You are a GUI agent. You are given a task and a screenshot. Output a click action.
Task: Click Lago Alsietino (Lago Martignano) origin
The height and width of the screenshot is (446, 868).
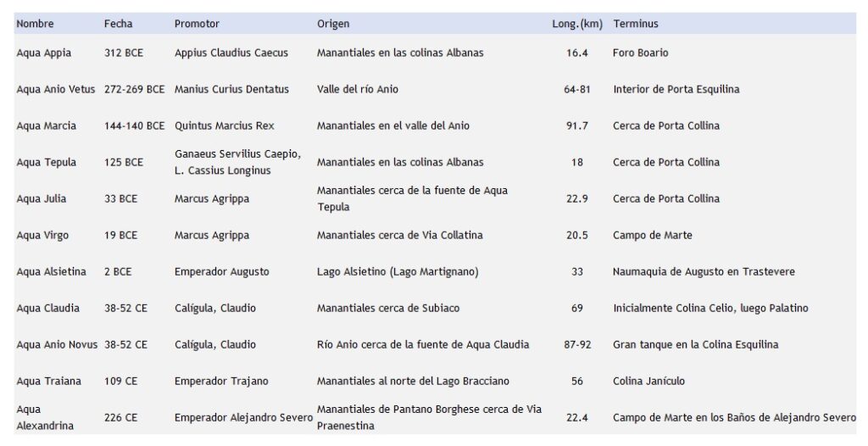pos(398,272)
